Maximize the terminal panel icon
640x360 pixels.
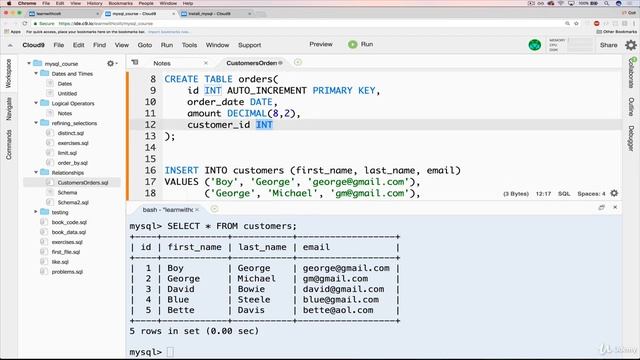click(x=602, y=207)
